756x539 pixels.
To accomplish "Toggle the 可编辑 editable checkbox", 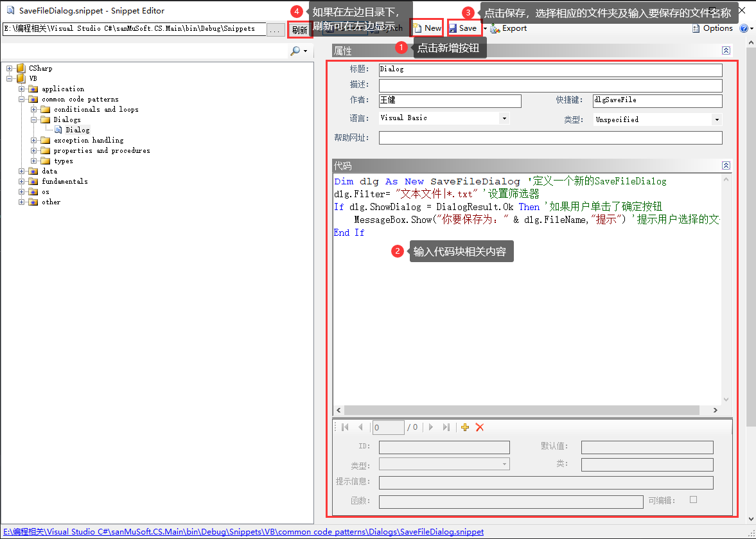I will coord(693,499).
